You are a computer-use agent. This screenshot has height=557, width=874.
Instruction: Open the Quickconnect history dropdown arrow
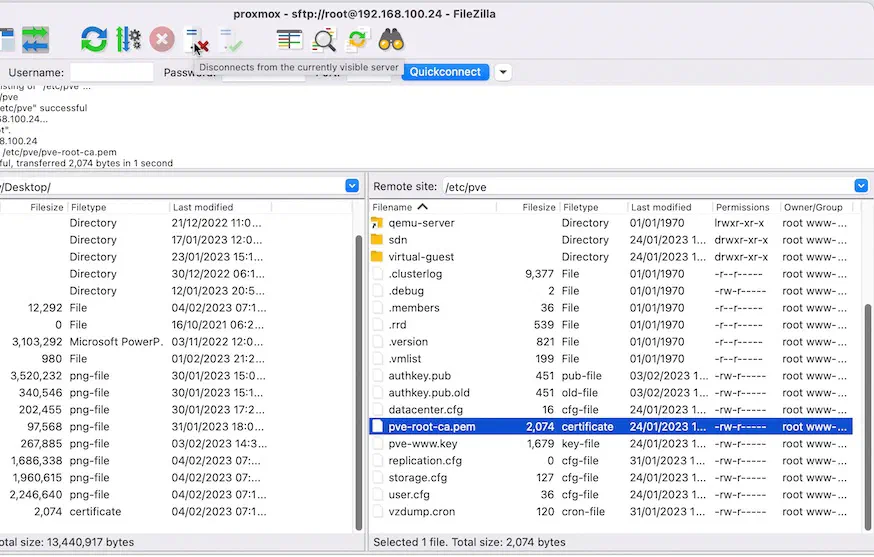[x=503, y=72]
